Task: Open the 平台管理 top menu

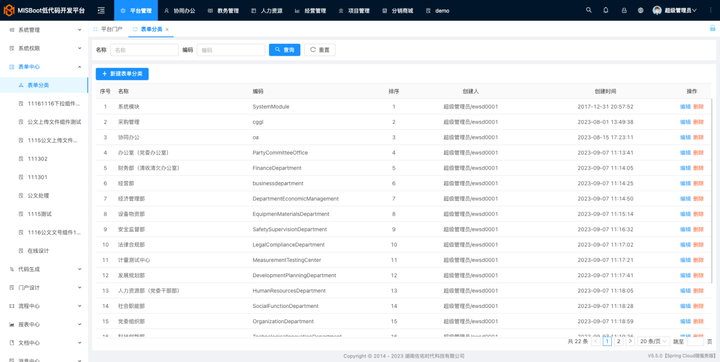Action: tap(136, 11)
